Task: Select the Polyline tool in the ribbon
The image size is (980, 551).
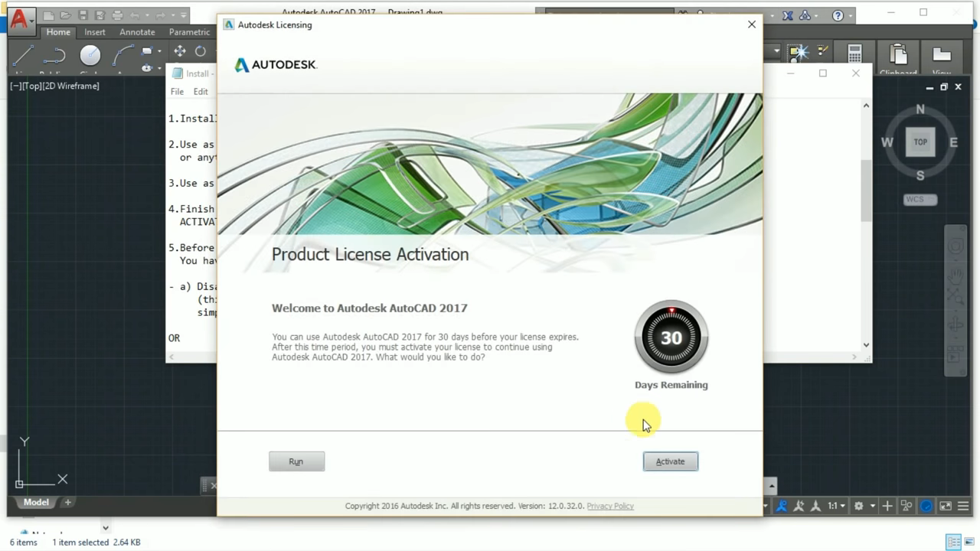Action: pyautogui.click(x=54, y=54)
